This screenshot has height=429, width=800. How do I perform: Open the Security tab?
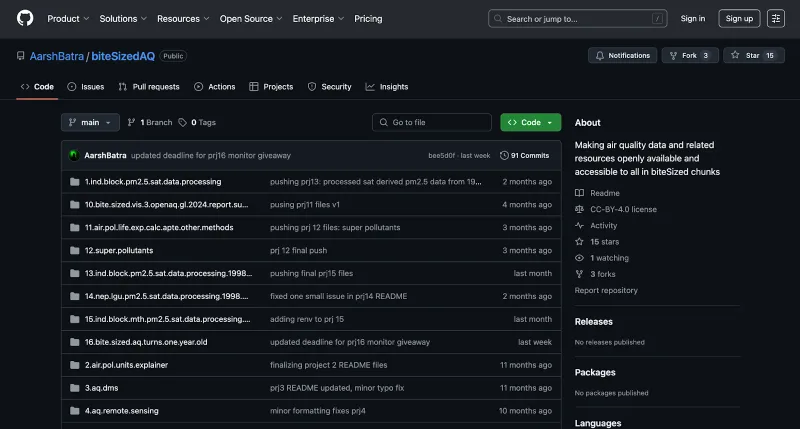pos(330,87)
